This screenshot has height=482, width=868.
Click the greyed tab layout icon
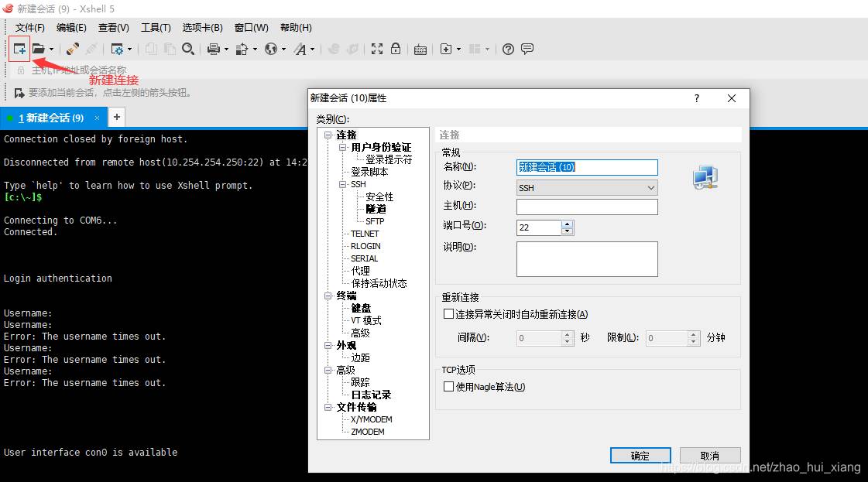[475, 50]
